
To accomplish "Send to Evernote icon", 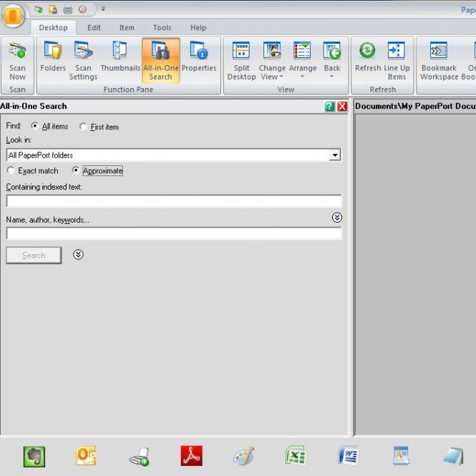I will tap(34, 457).
